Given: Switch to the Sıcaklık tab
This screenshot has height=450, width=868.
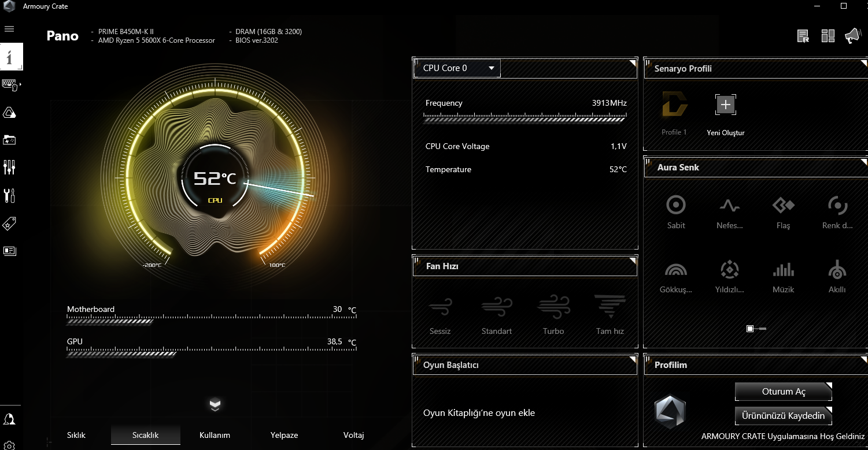Looking at the screenshot, I should coord(146,435).
